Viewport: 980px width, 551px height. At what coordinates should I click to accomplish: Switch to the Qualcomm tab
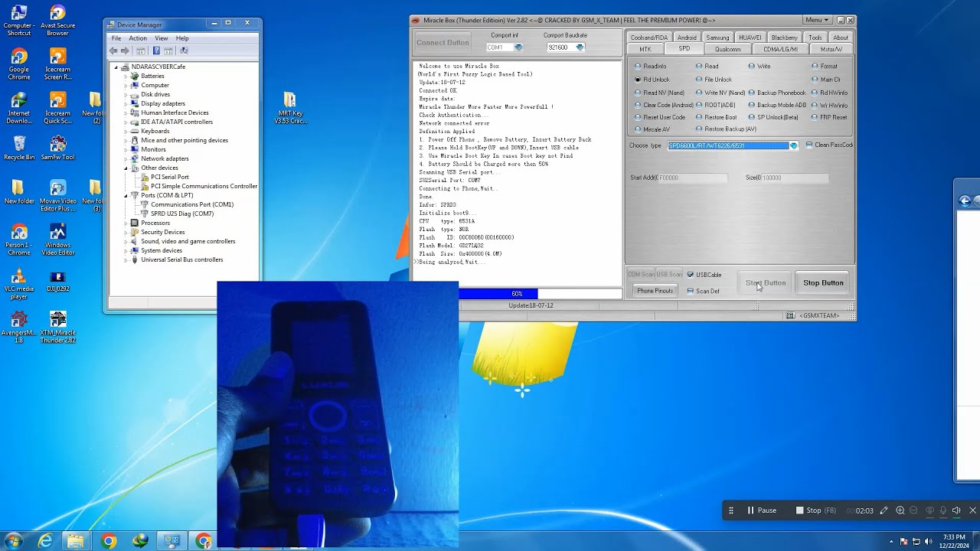click(727, 49)
